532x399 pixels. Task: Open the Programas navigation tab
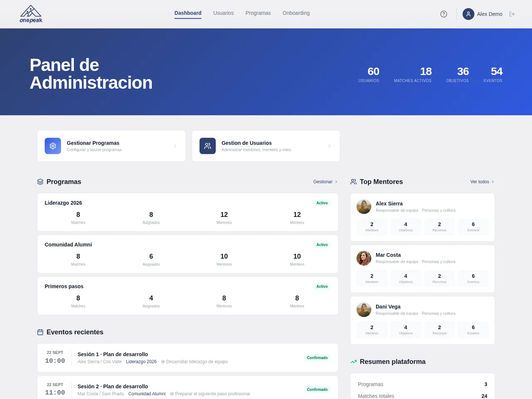258,13
